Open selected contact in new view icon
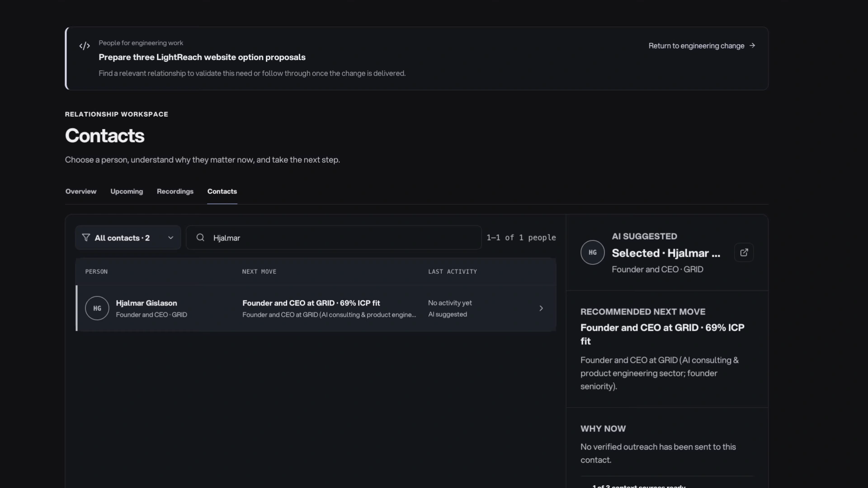Screen dimensions: 868x488 coord(744,253)
